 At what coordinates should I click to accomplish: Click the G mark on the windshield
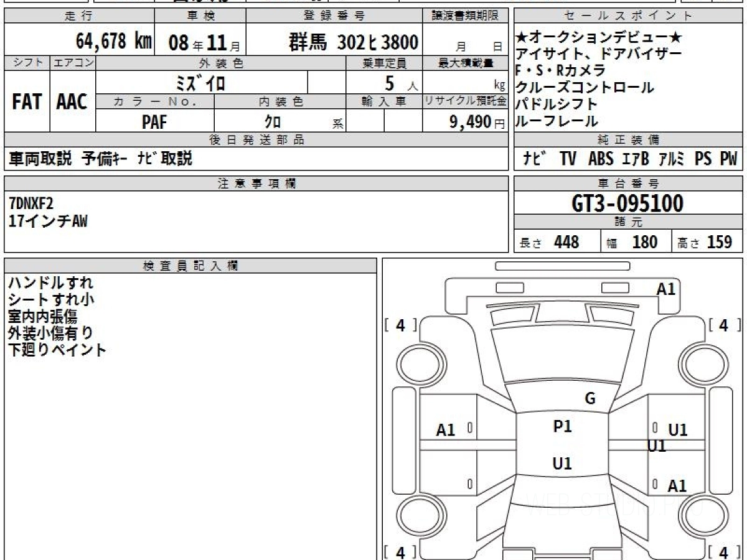click(590, 399)
